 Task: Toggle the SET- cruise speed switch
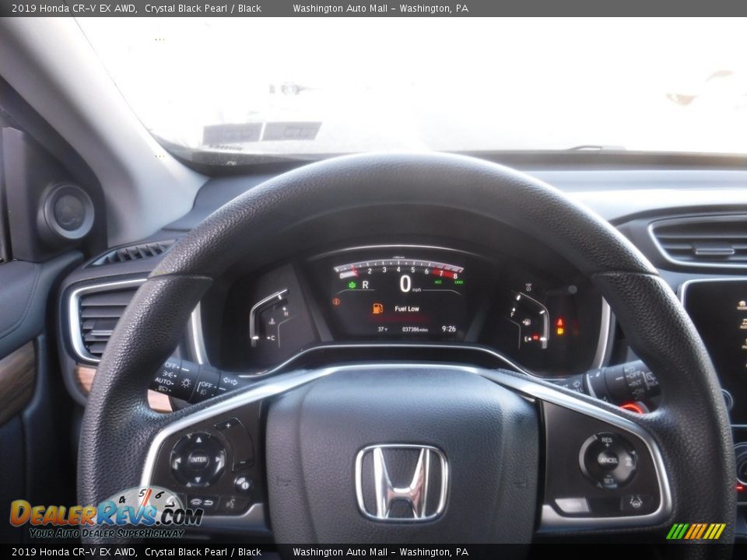click(x=608, y=480)
